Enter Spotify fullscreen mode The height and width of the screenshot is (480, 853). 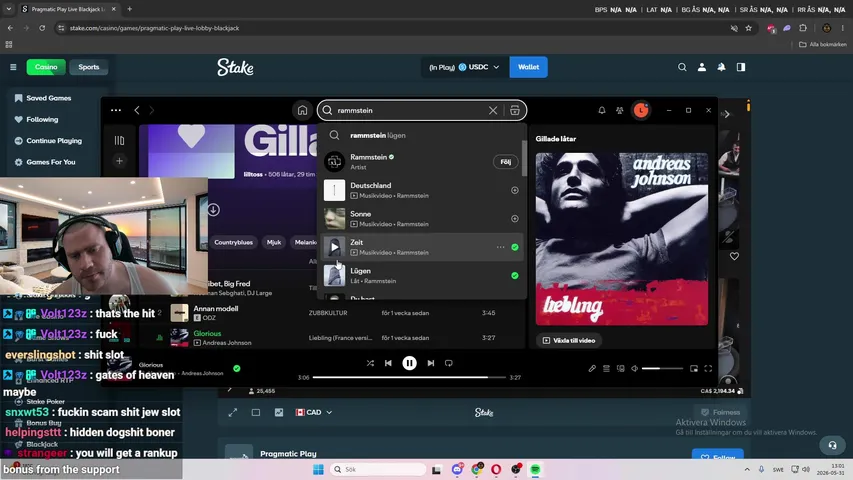708,368
